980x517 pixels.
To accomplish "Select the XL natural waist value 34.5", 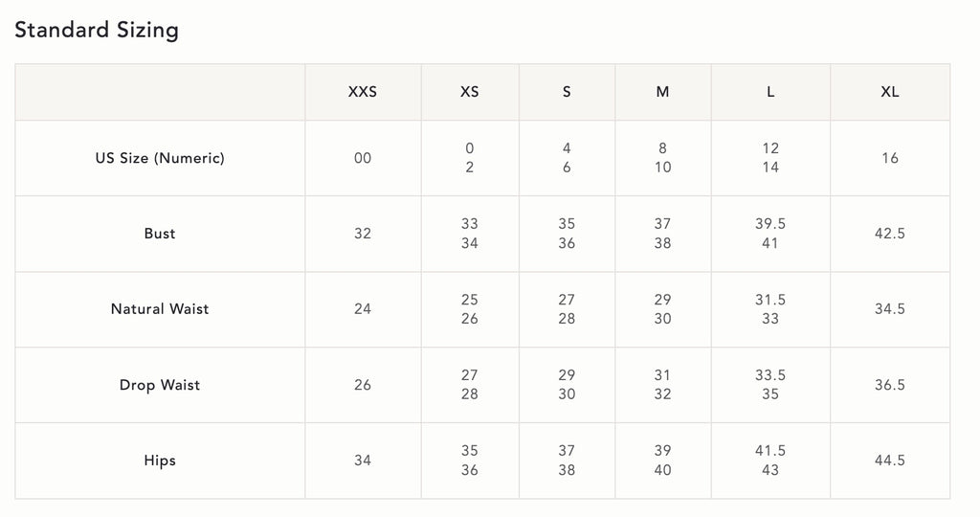I will (889, 309).
